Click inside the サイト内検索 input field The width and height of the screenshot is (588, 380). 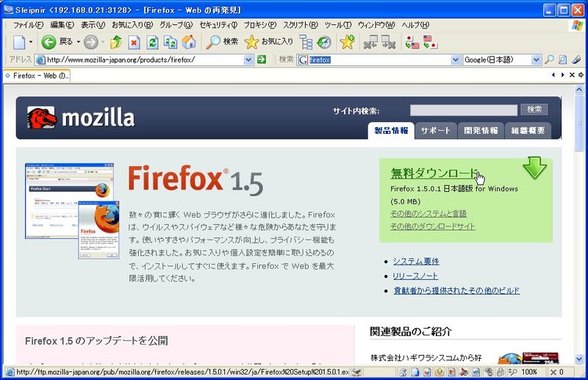coord(464,110)
